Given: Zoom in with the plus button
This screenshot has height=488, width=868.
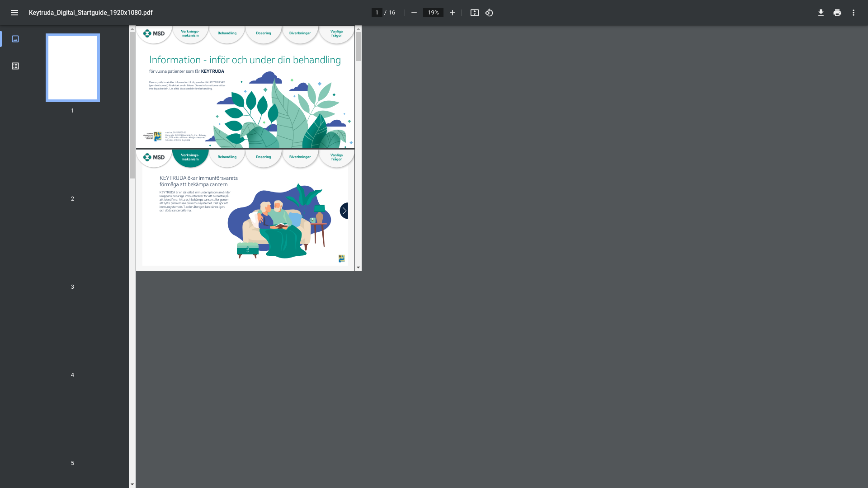Looking at the screenshot, I should click(453, 13).
